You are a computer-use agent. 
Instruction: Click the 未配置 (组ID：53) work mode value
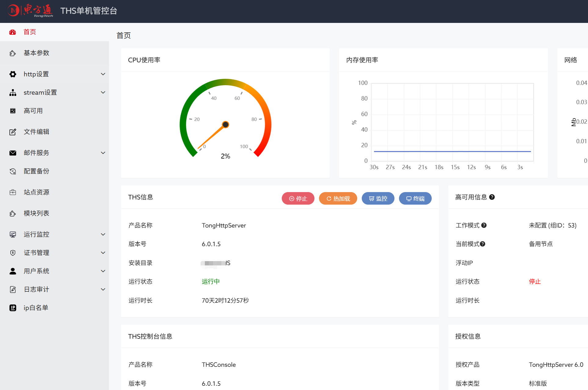pos(553,225)
